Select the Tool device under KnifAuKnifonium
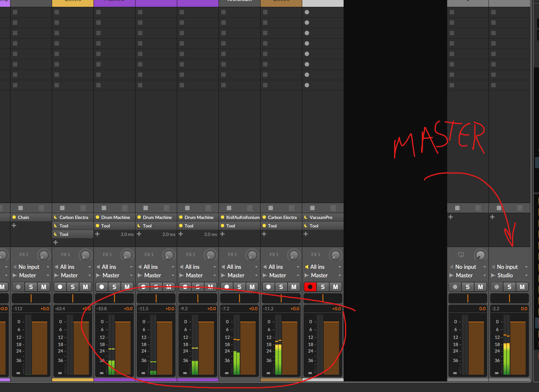Image resolution: width=539 pixels, height=392 pixels. coord(240,226)
